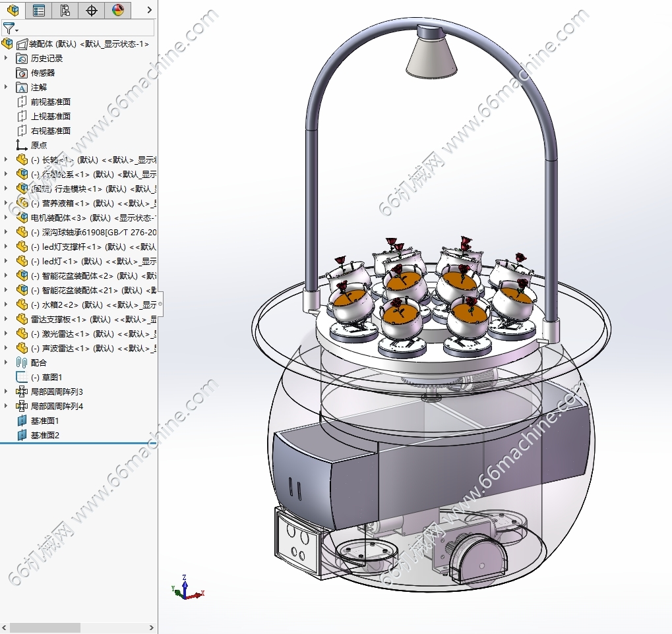Select the 营养液箱<1> row text
Viewport: 672px width, 634px height.
(94, 203)
